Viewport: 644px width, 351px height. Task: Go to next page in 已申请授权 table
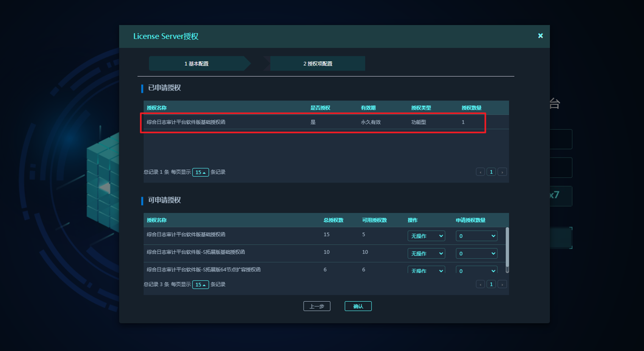pyautogui.click(x=502, y=172)
